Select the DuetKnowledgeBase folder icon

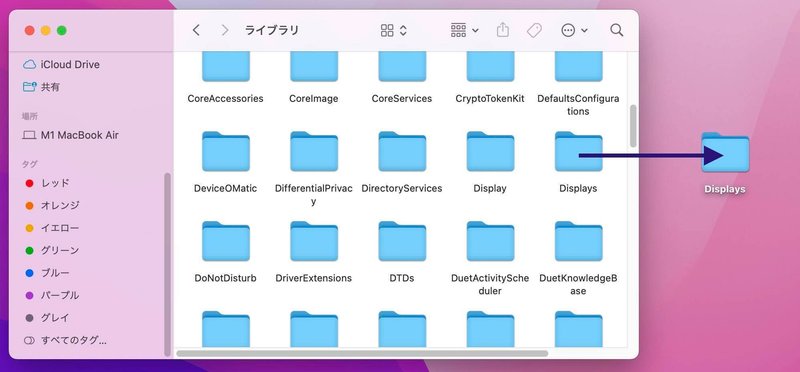pyautogui.click(x=579, y=241)
